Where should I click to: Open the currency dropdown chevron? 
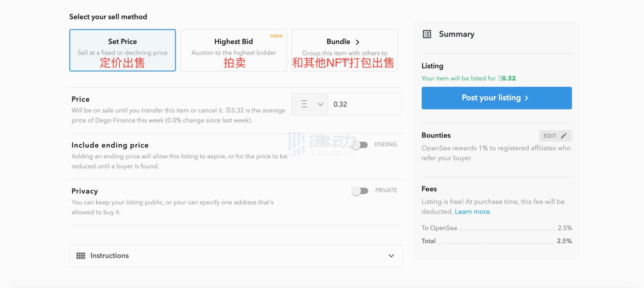320,104
